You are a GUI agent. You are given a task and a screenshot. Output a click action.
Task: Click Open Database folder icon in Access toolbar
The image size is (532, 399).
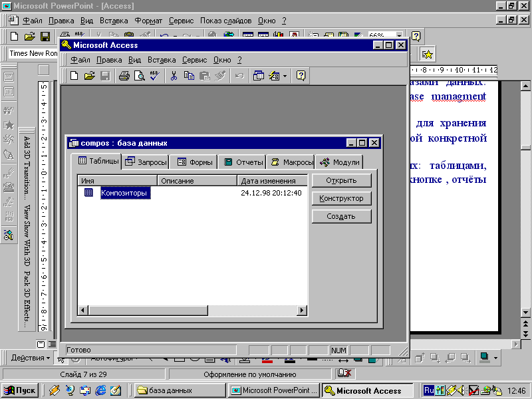90,75
